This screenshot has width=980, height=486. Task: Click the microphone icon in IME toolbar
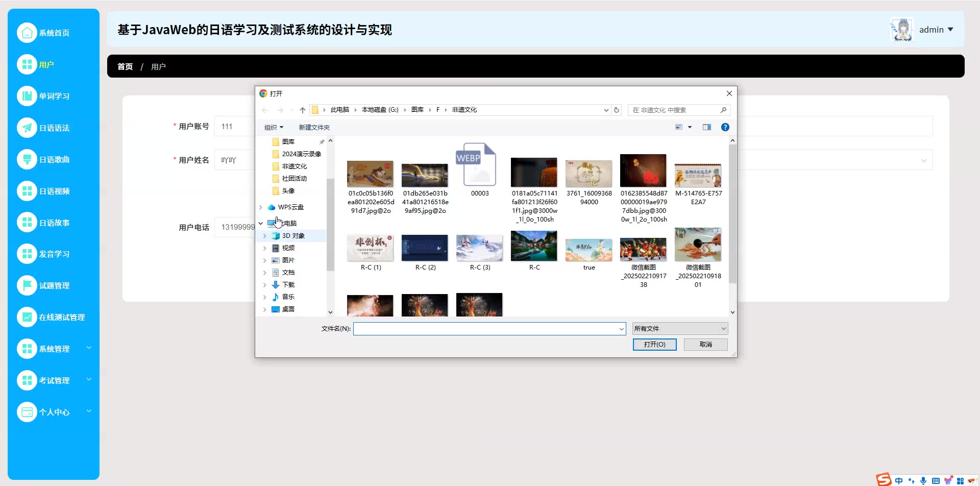click(923, 480)
